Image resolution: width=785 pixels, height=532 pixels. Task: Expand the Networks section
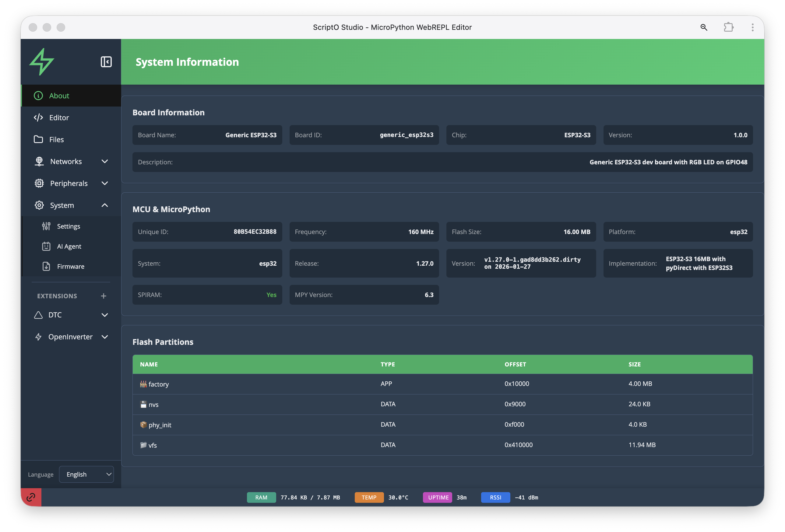105,161
